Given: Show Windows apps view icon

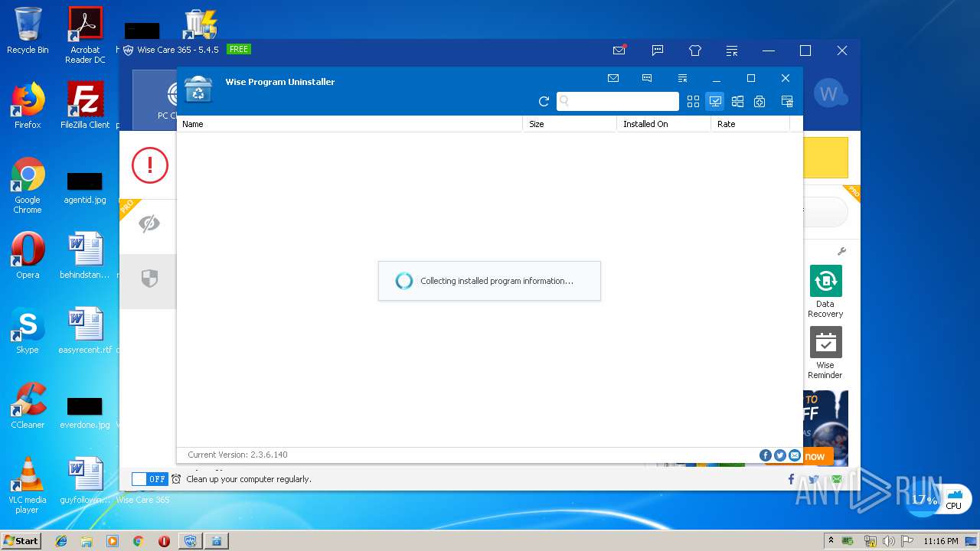Looking at the screenshot, I should click(x=737, y=101).
